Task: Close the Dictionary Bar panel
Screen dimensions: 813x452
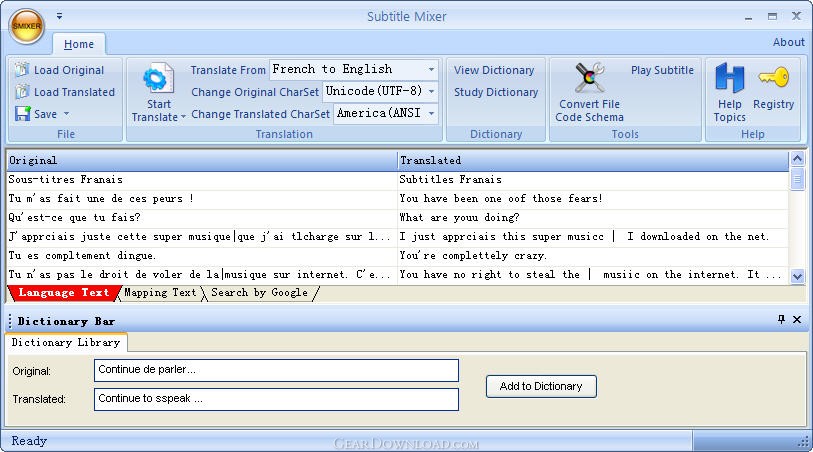Action: [797, 319]
